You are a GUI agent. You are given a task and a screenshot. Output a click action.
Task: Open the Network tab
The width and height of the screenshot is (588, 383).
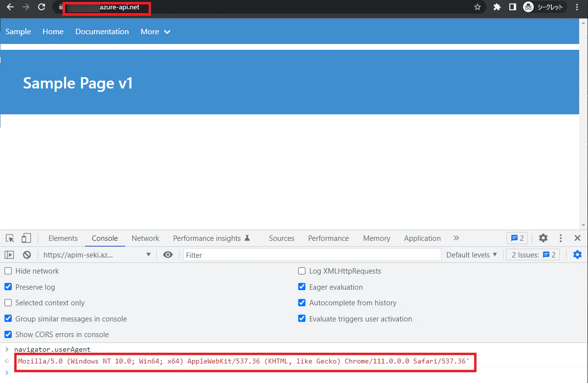point(146,238)
